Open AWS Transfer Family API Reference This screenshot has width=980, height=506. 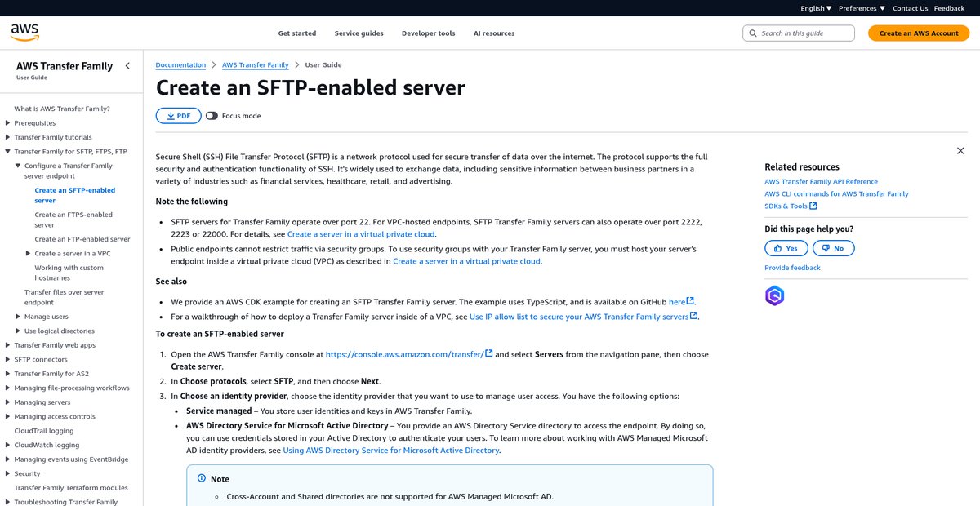pyautogui.click(x=822, y=181)
